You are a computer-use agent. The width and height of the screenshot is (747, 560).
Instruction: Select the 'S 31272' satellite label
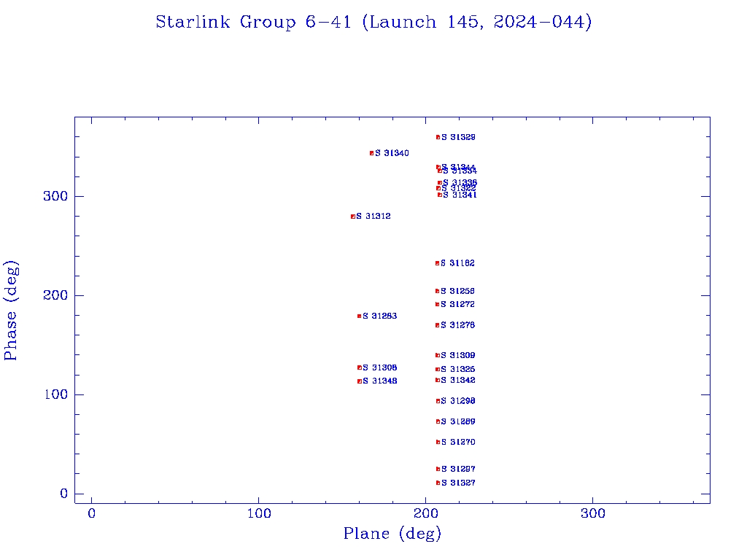[x=458, y=304]
